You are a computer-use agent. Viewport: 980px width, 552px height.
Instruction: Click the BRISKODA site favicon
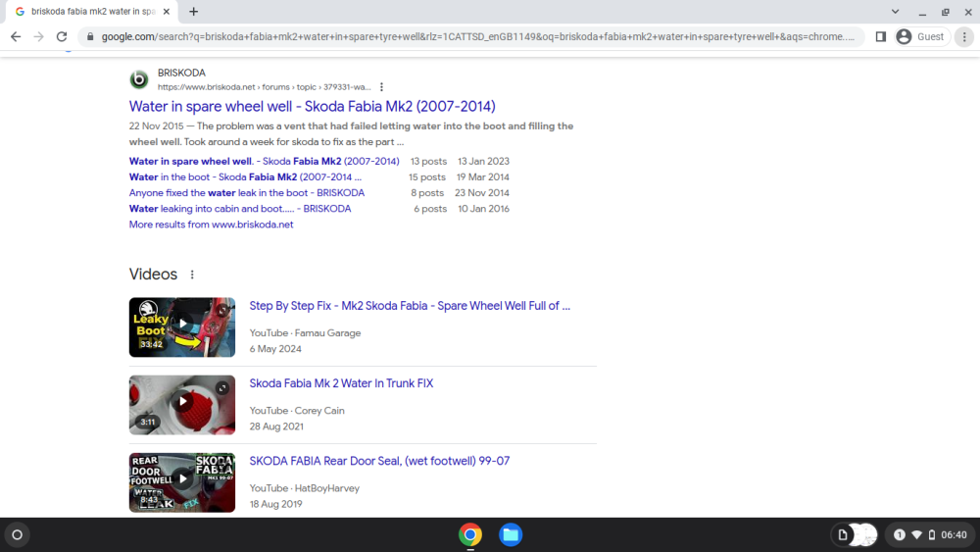point(139,79)
